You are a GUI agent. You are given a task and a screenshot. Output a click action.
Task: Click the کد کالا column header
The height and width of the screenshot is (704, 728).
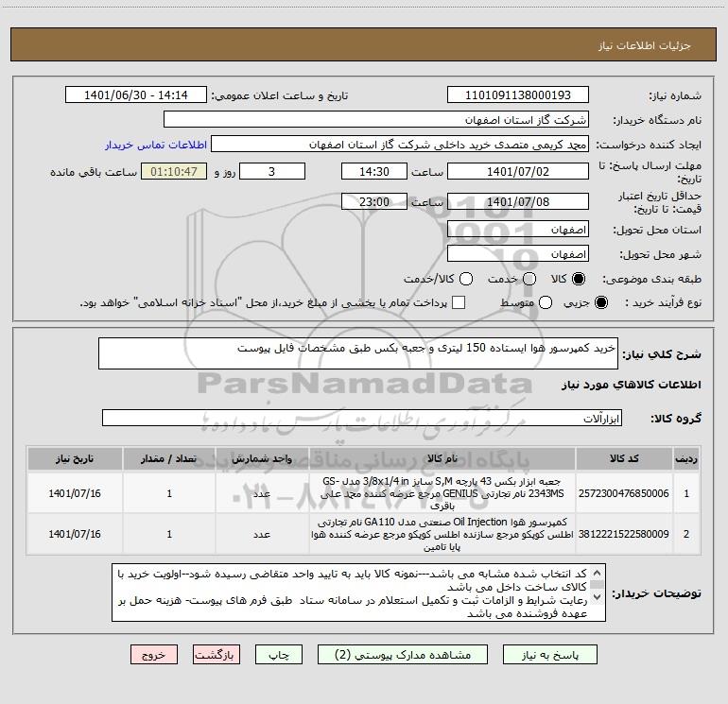coord(624,458)
